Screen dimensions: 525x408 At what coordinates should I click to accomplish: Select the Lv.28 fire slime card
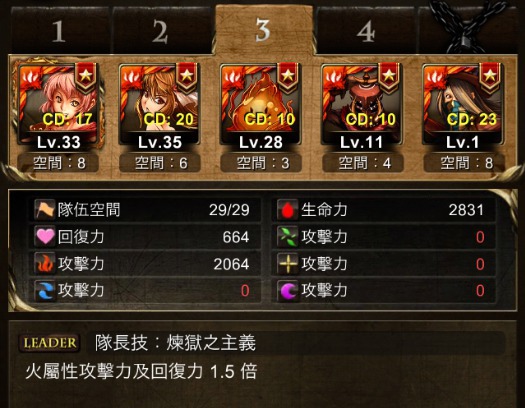pos(261,104)
